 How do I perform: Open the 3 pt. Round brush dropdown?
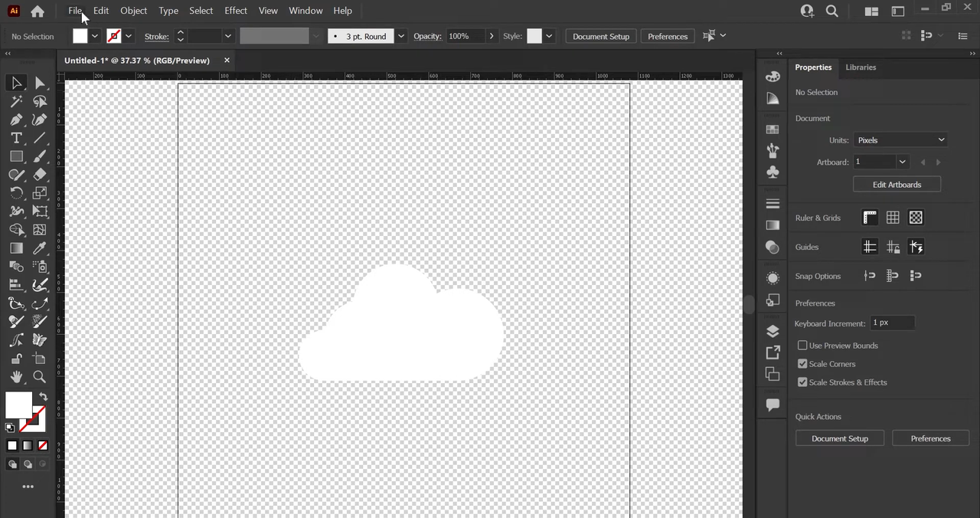400,36
